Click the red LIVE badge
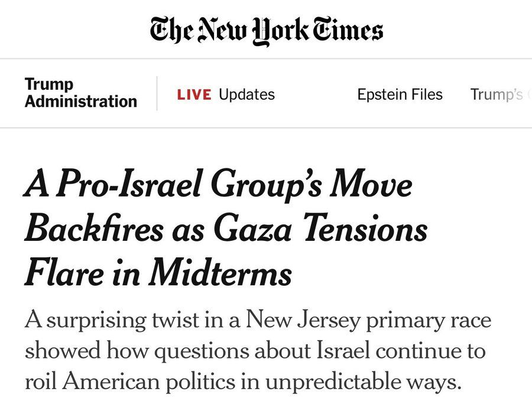Viewport: 532px width, 408px height. tap(194, 94)
